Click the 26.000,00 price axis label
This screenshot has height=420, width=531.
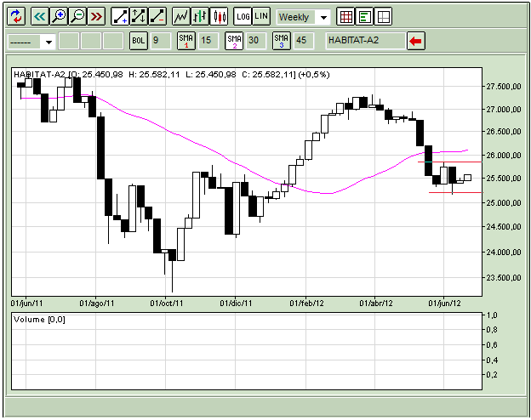[504, 156]
